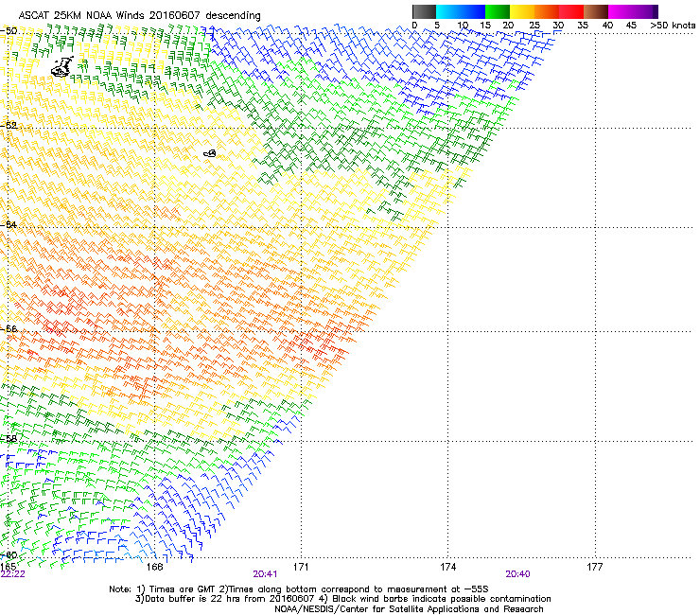Click the '-54' latitude label
This screenshot has width=700, height=615.
[9, 224]
